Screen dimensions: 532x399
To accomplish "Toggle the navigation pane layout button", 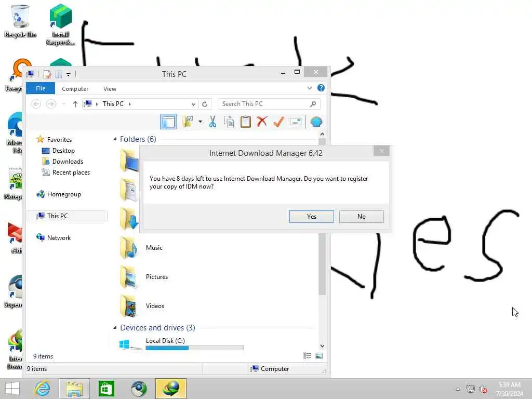I will (x=168, y=122).
